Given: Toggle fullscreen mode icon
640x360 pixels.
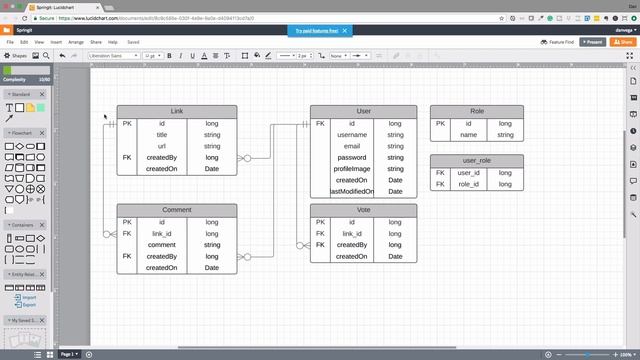Looking at the screenshot, I should [630, 56].
